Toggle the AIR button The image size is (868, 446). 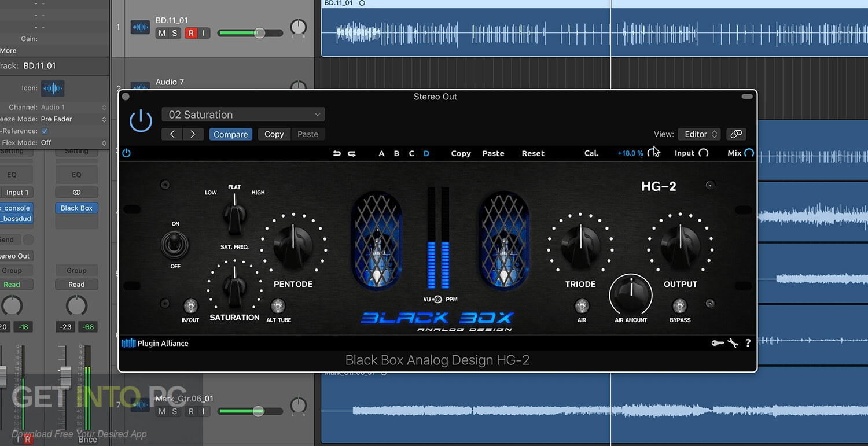click(x=582, y=306)
